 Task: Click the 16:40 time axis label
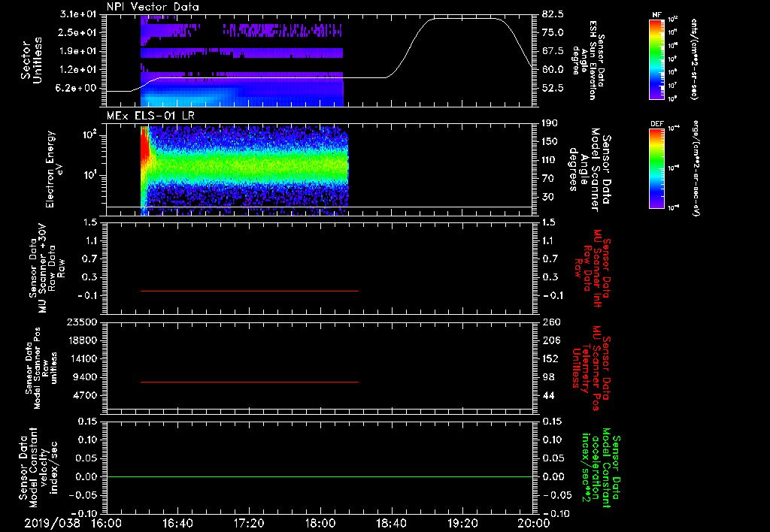[x=177, y=523]
